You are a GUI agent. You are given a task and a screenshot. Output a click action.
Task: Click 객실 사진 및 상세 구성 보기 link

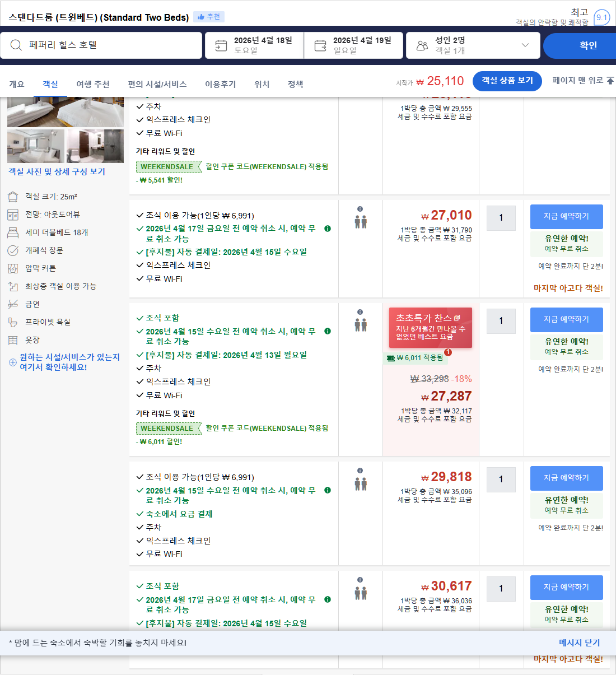[57, 171]
